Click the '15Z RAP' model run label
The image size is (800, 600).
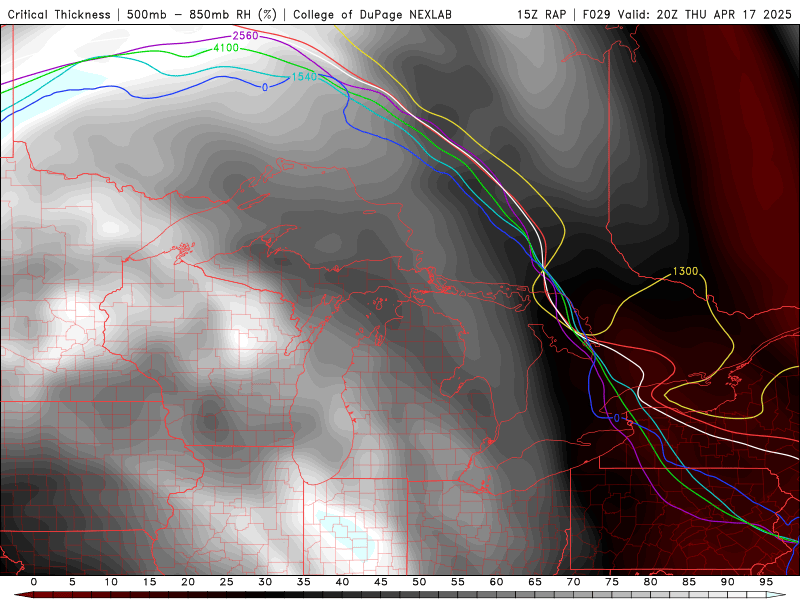tap(541, 15)
